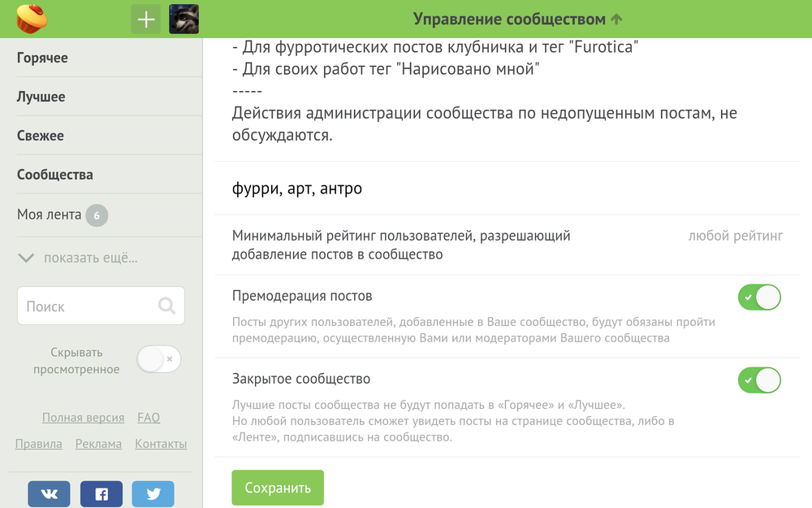Open the user avatar profile
This screenshot has height=508, width=812.
click(184, 19)
